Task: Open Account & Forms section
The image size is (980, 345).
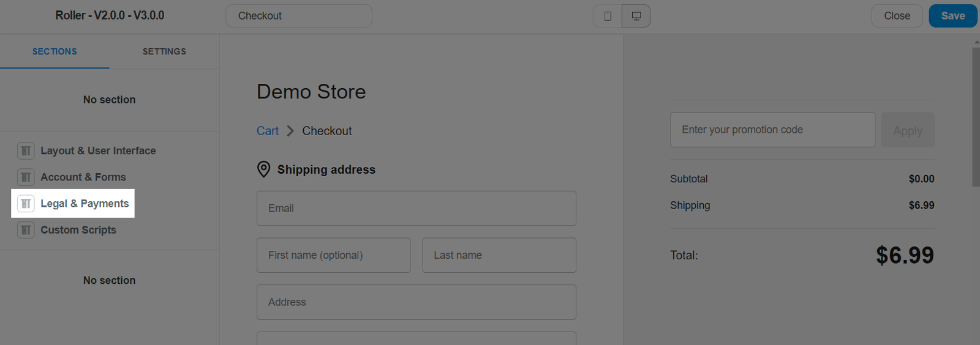Action: pos(83,177)
